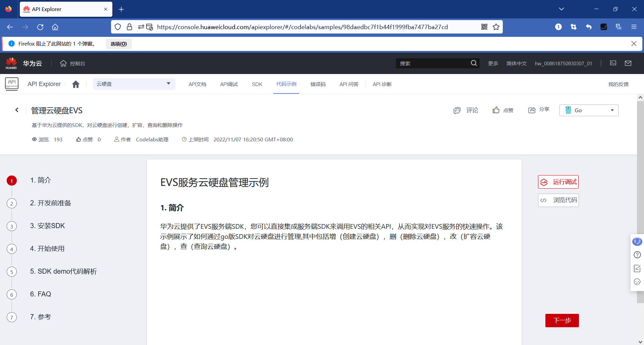This screenshot has height=345, width=644.
Task: Click the 控制台 home icon
Action: (63, 63)
